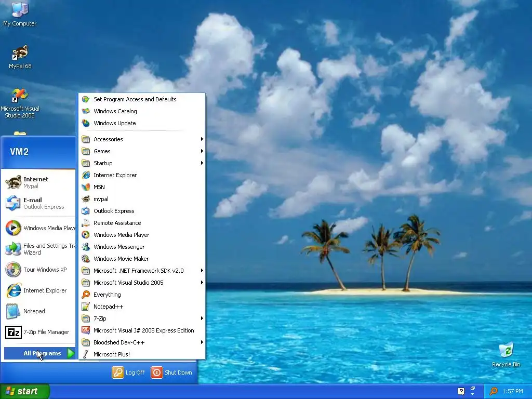Select the 7-Zip folder menu entry

[x=142, y=318]
